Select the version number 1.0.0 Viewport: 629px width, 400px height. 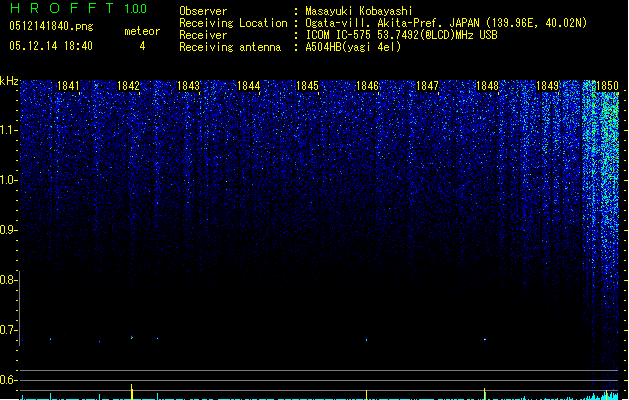tap(136, 8)
